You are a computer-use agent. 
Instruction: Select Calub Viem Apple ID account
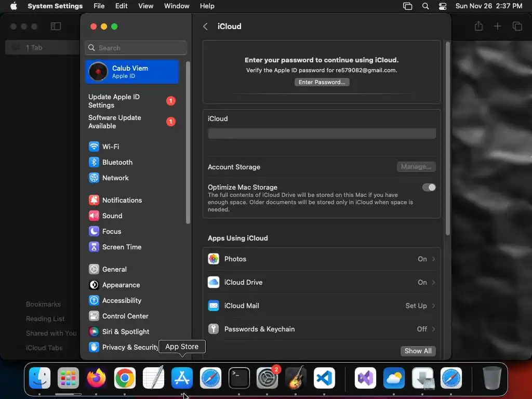(131, 72)
